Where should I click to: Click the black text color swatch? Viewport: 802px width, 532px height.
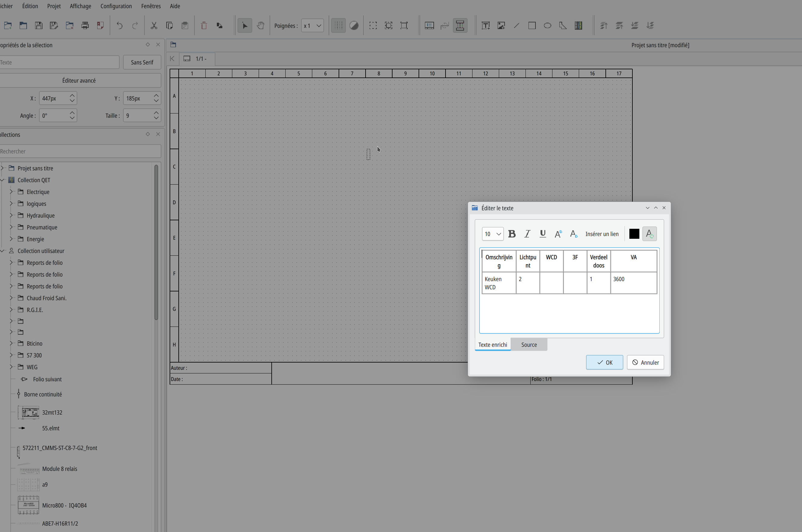click(634, 234)
